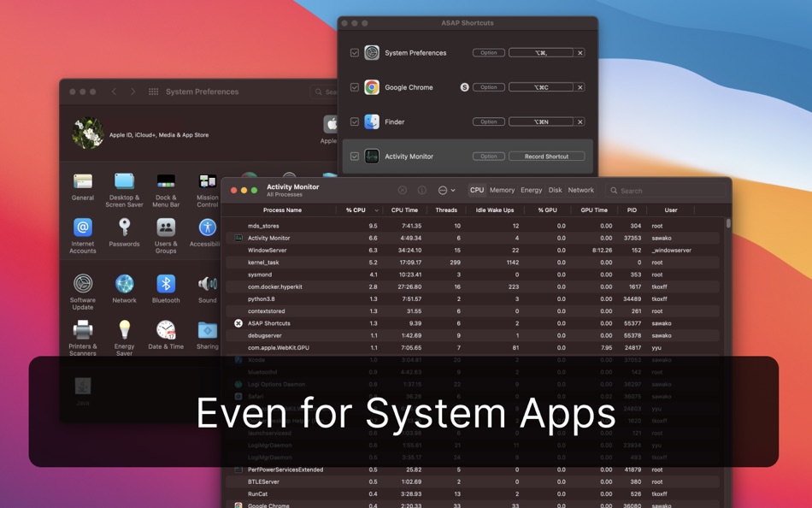
Task: Switch to the Network tab
Action: tap(581, 190)
